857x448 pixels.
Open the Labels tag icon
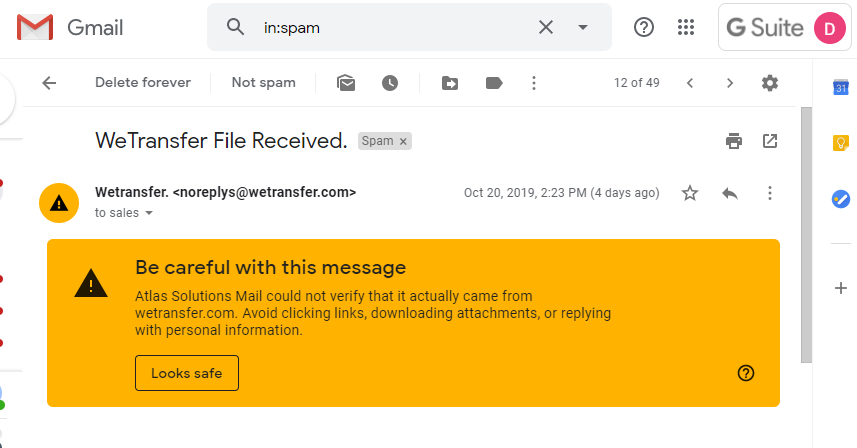tap(493, 83)
